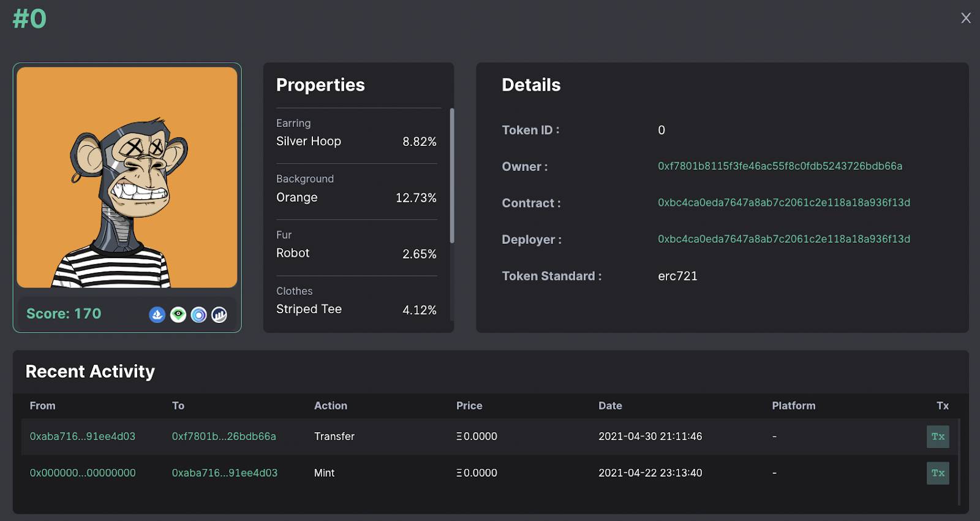Click the Mint action cell
The image size is (980, 521).
pos(324,473)
